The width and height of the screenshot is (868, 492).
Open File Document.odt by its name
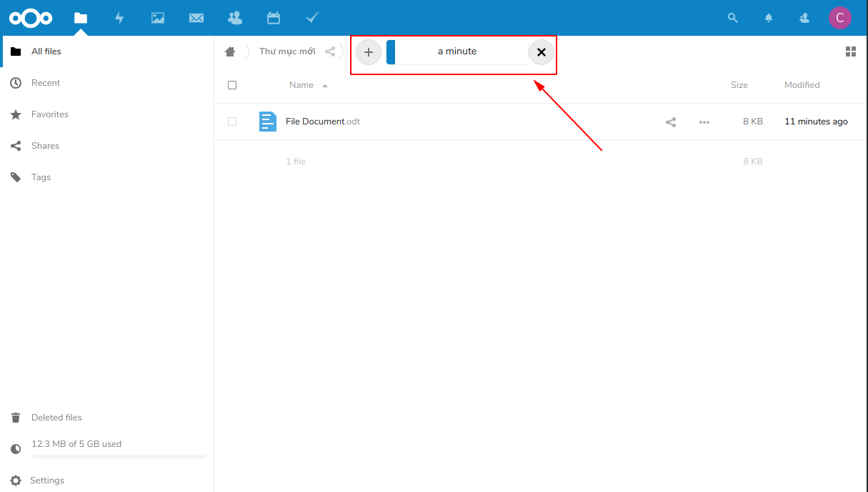point(323,122)
